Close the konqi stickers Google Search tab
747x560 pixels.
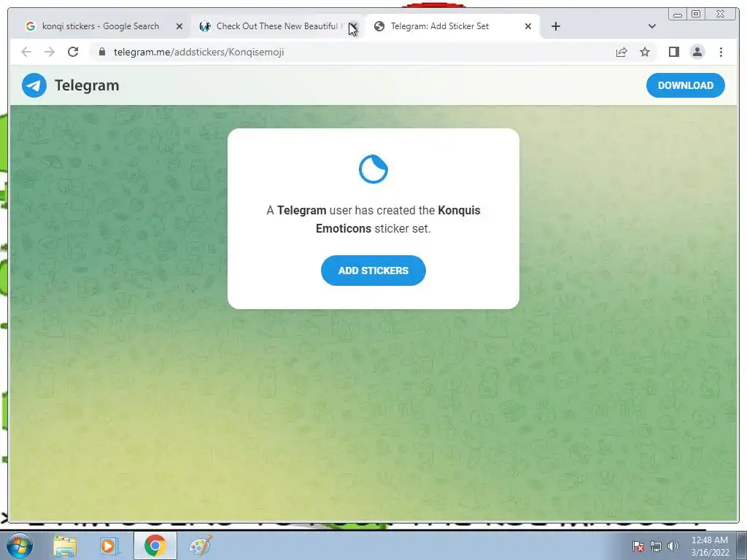pyautogui.click(x=179, y=26)
